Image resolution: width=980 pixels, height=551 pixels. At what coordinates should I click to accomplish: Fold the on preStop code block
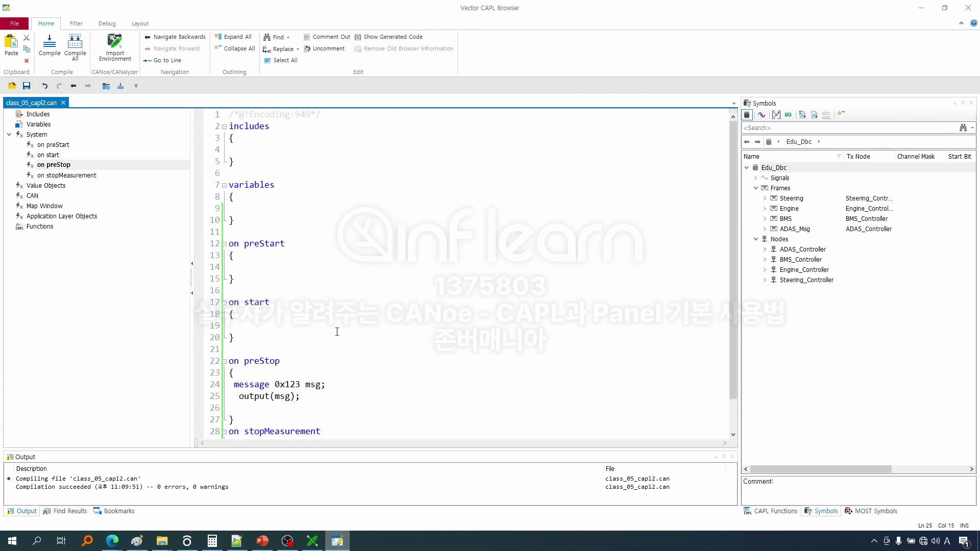coord(224,361)
